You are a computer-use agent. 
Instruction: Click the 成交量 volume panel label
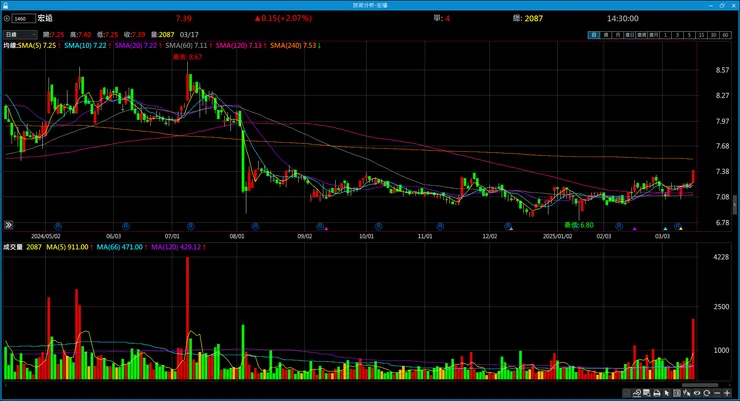point(13,247)
